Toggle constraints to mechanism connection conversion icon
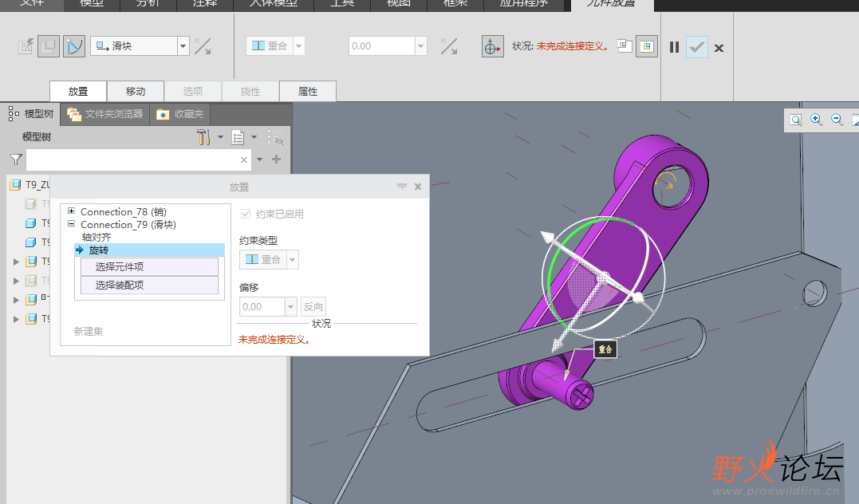 (x=74, y=46)
